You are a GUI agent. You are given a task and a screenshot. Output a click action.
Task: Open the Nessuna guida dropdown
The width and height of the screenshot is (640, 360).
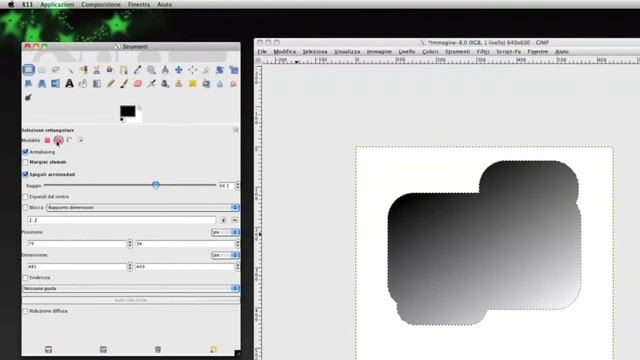[131, 289]
